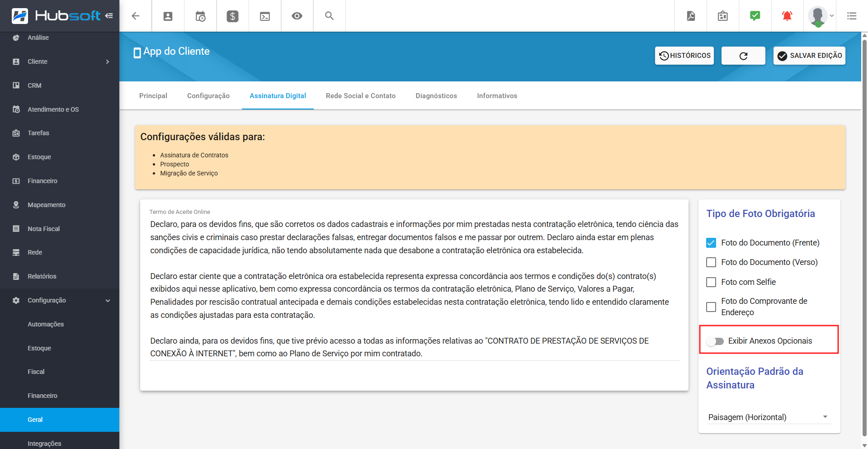868x449 pixels.
Task: Switch to the Configuração tab
Action: [x=208, y=96]
